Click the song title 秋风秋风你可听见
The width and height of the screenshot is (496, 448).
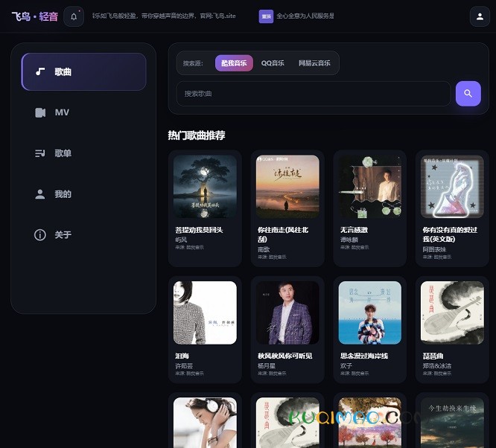pos(285,356)
